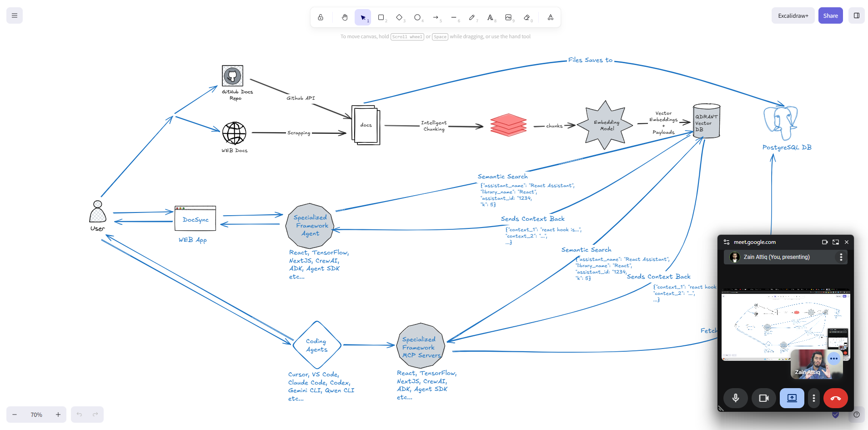
Task: Open the Excalidraw main hamburger menu
Action: 15,15
